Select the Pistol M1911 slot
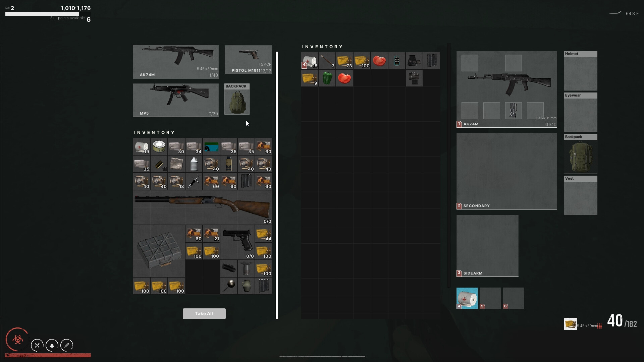Screen dimensions: 644x362 point(248,59)
